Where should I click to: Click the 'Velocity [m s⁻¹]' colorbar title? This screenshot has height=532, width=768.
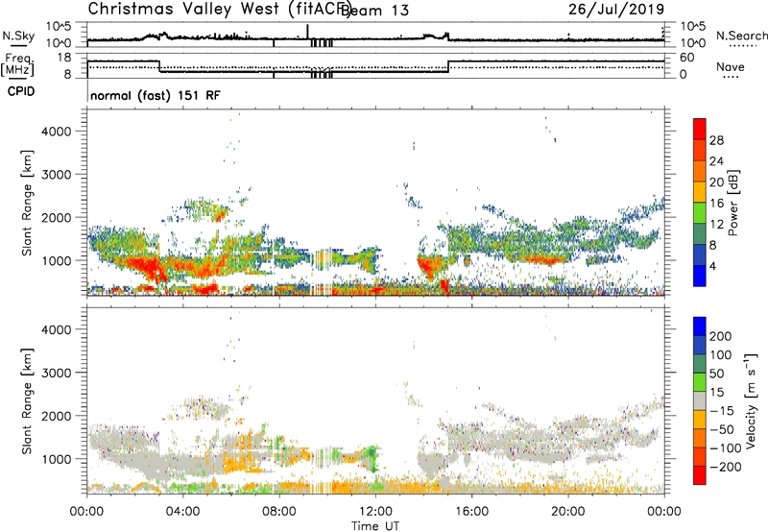[x=751, y=400]
